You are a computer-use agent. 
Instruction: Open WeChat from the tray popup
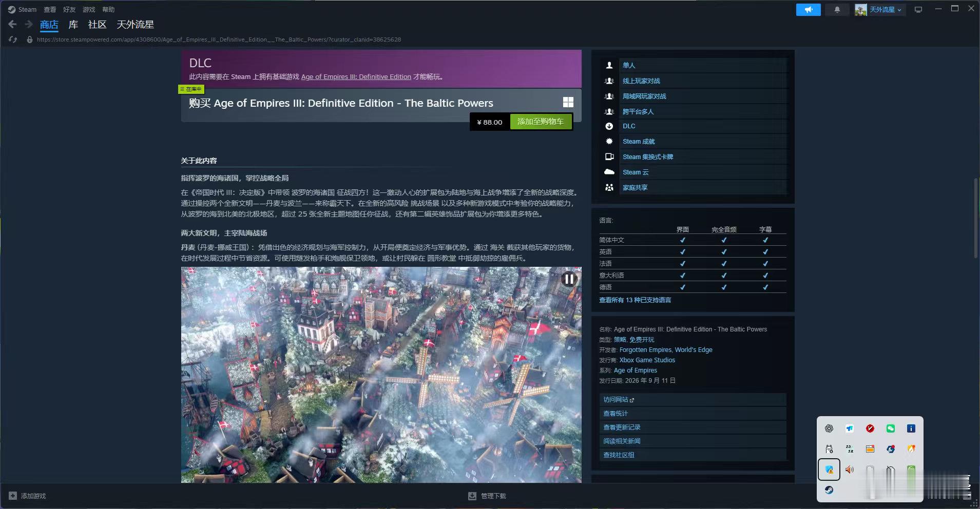tap(891, 428)
